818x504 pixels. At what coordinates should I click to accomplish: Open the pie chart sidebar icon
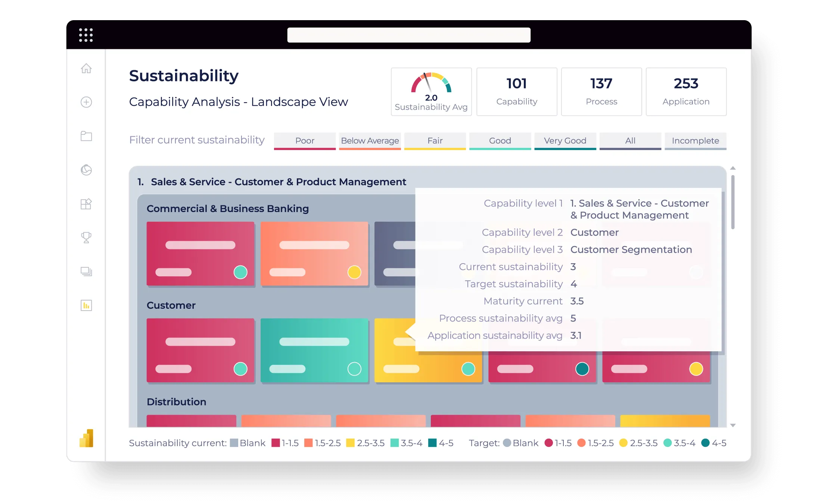(86, 170)
